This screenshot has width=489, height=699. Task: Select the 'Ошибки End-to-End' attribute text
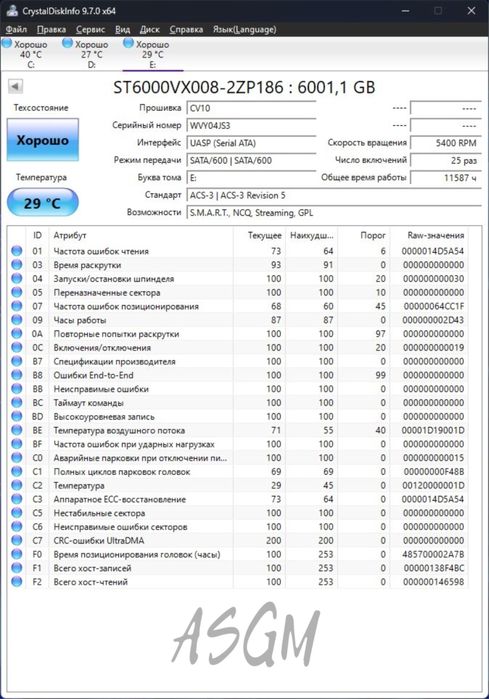coord(94,375)
